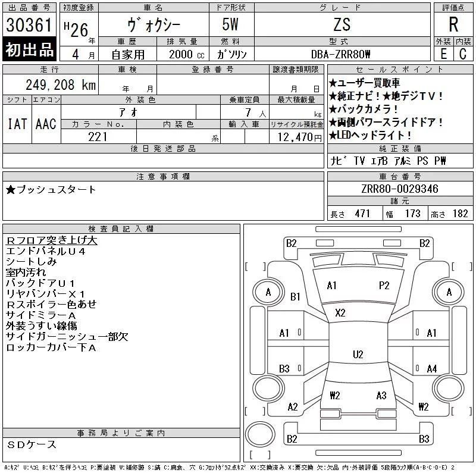This screenshot has width=476, height=476.
Task: Click the 検査員記入欄 section header
Action: coord(121,228)
